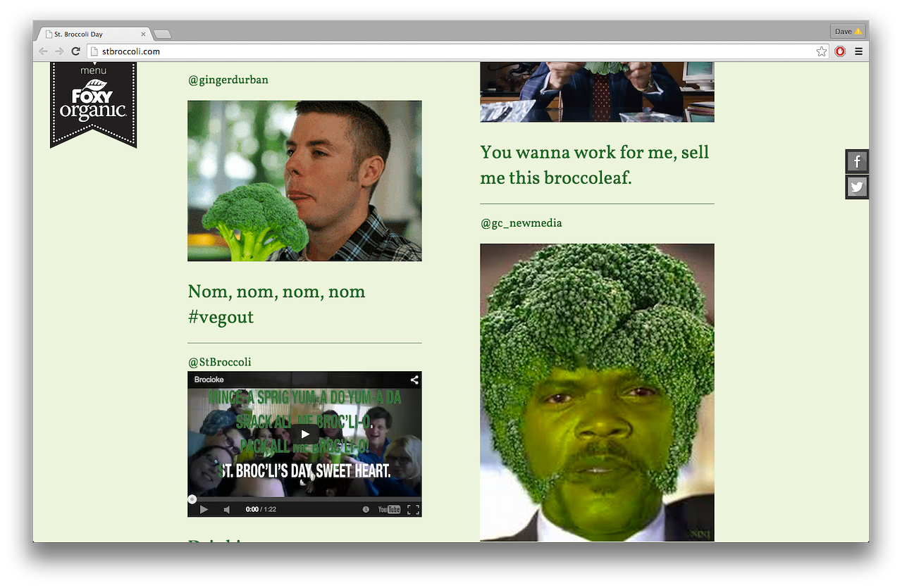Open the @gingerdurban handle
902x588 pixels.
point(228,80)
